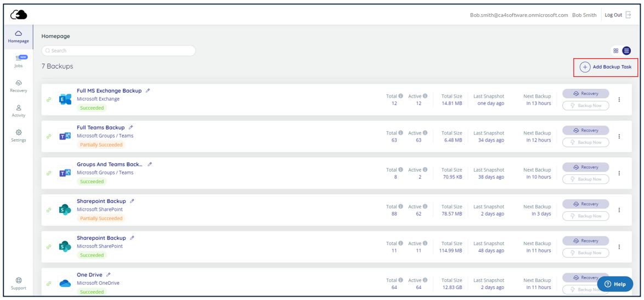The height and width of the screenshot is (300, 644).
Task: Open the Activity sidebar page
Action: (x=19, y=111)
